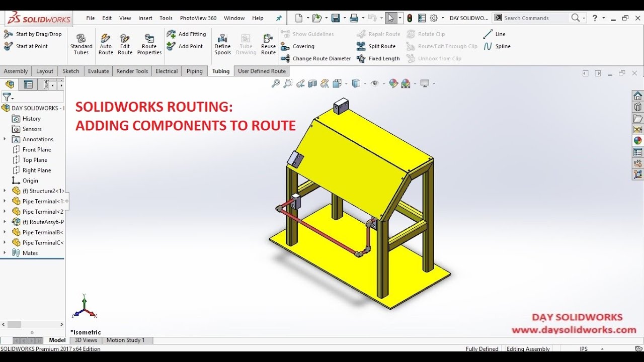Click the Print icon
Image resolution: width=644 pixels, height=362 pixels.
[x=354, y=18]
